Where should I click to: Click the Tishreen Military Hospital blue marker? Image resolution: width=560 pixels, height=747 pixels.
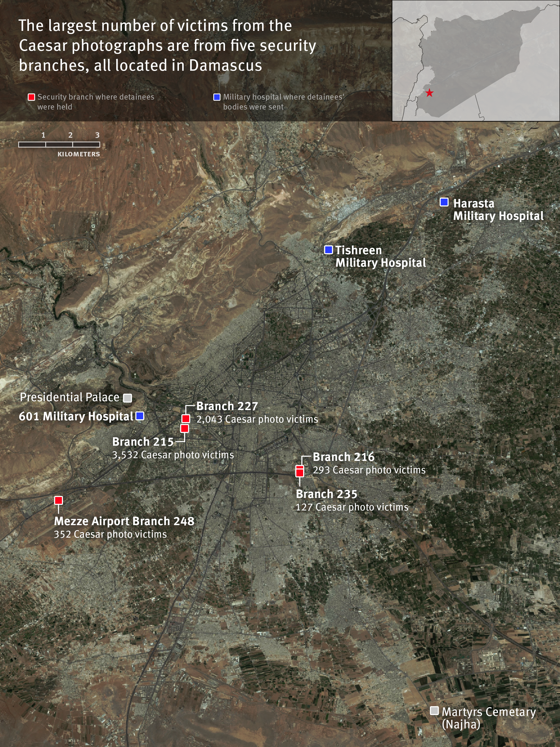[329, 250]
